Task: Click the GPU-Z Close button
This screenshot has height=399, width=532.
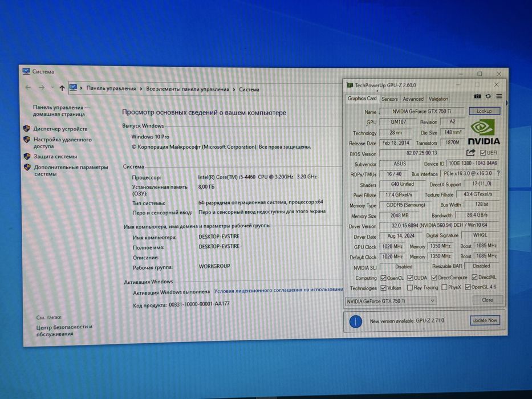Action: (487, 300)
